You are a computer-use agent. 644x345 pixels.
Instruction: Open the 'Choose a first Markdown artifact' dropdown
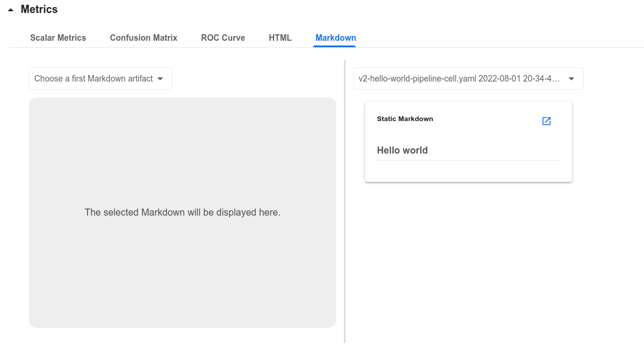click(x=93, y=79)
